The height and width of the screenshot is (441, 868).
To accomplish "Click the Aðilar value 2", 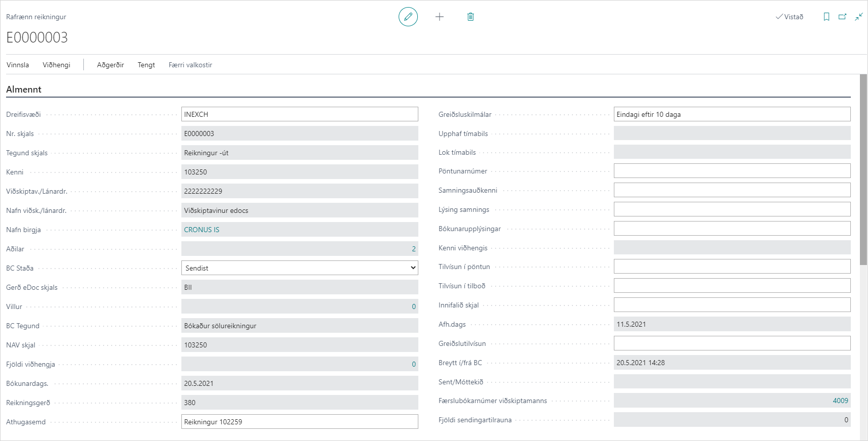I will pyautogui.click(x=414, y=249).
